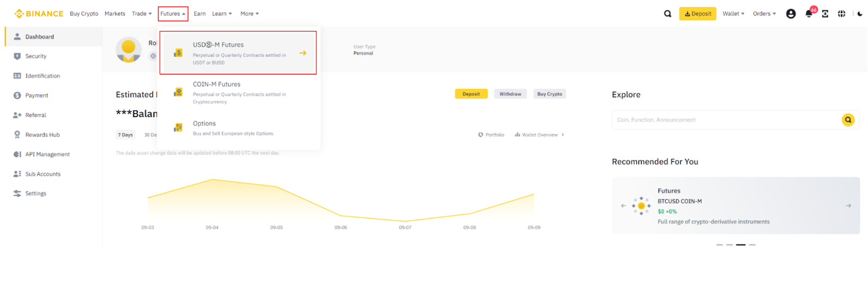The height and width of the screenshot is (282, 868).
Task: Click the Buy Crypto button beside Withdraw
Action: point(550,94)
